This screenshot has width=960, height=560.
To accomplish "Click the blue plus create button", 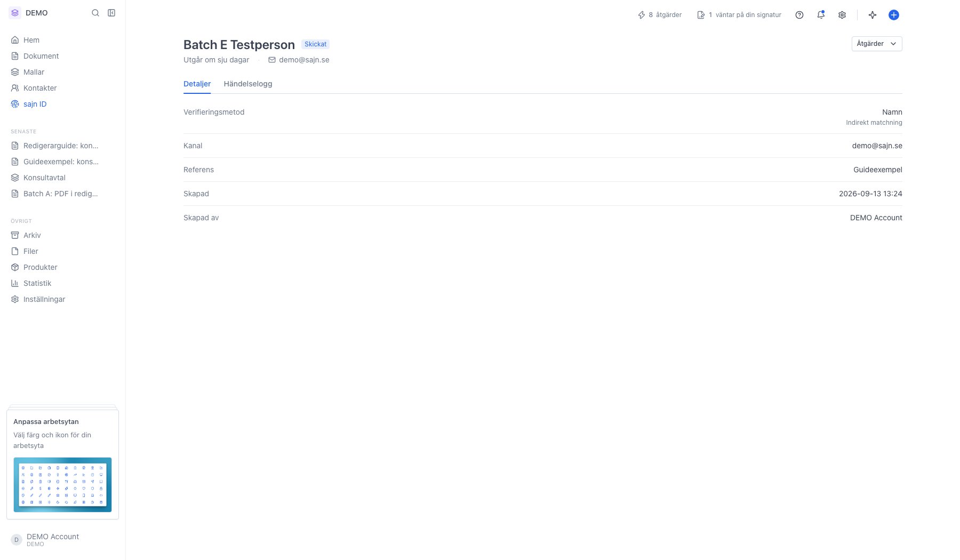I will click(894, 15).
